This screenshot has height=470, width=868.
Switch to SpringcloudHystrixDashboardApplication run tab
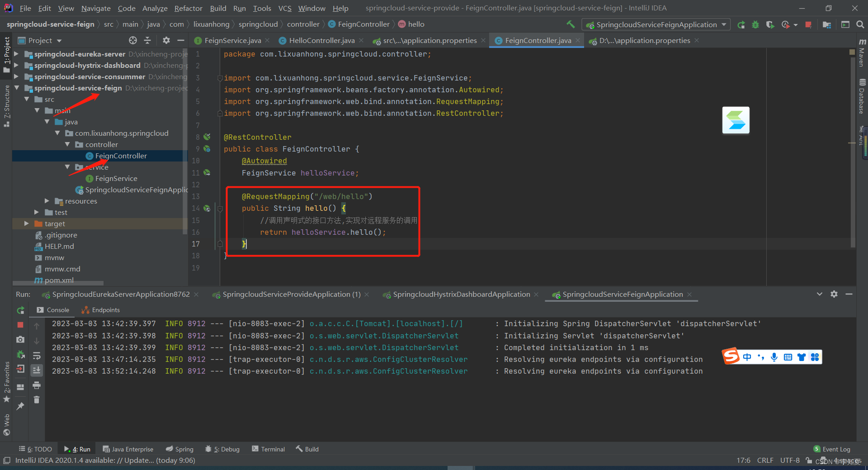pyautogui.click(x=461, y=294)
